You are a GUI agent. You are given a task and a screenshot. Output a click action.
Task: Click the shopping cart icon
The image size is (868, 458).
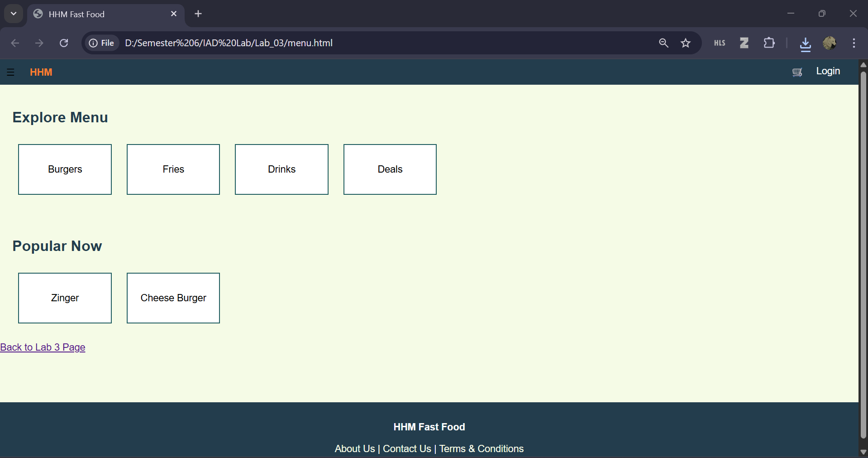click(797, 72)
